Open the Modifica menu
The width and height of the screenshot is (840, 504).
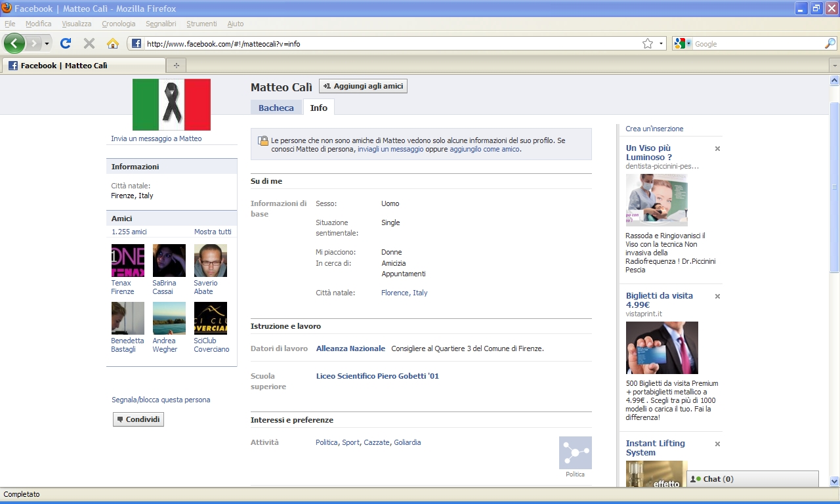(x=38, y=24)
